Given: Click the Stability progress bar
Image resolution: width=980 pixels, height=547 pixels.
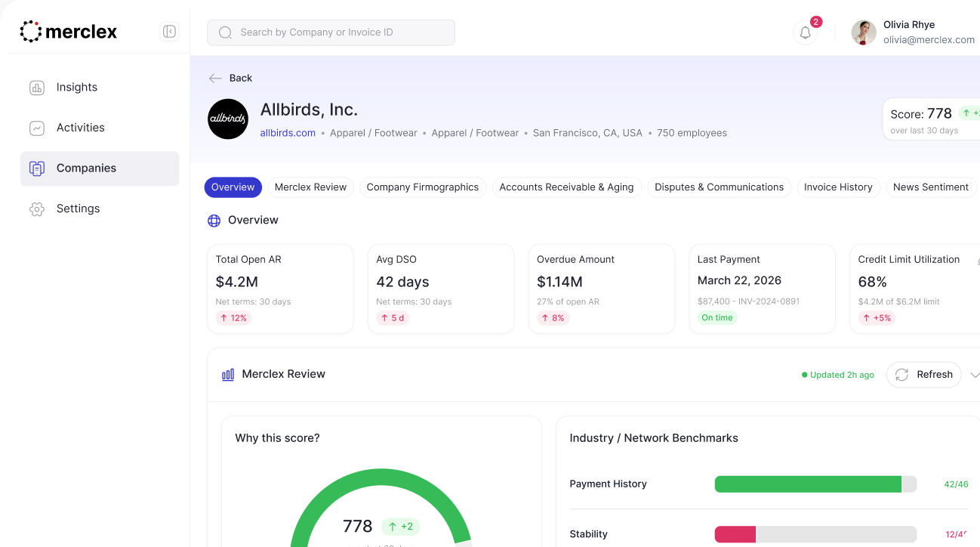Looking at the screenshot, I should pos(815,534).
